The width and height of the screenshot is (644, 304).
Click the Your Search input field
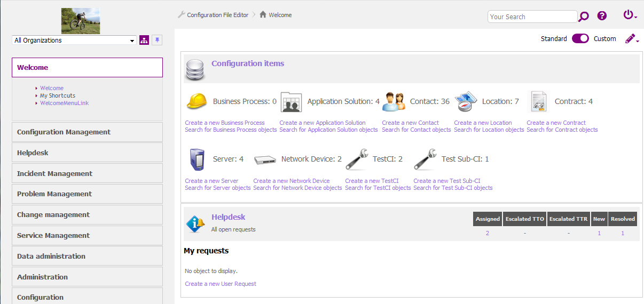tap(532, 17)
